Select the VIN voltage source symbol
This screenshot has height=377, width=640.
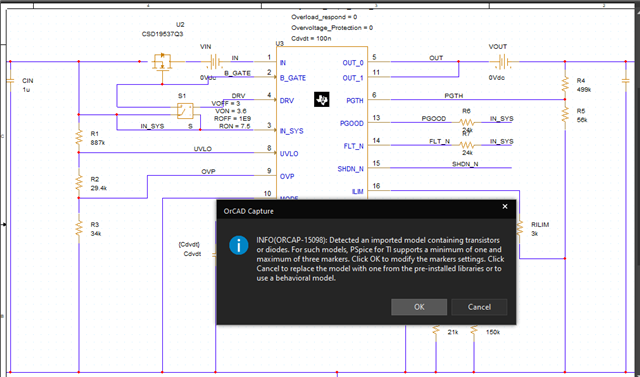point(213,62)
